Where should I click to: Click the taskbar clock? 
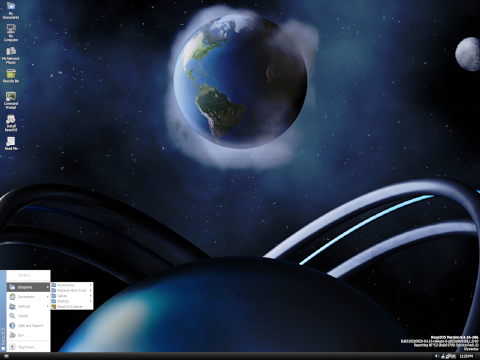pyautogui.click(x=466, y=356)
